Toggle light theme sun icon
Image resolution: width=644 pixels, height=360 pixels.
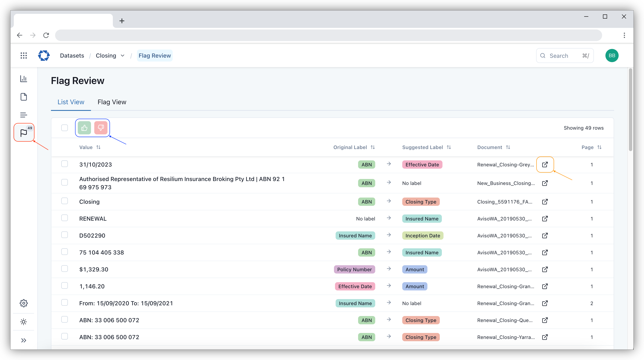[x=24, y=322]
